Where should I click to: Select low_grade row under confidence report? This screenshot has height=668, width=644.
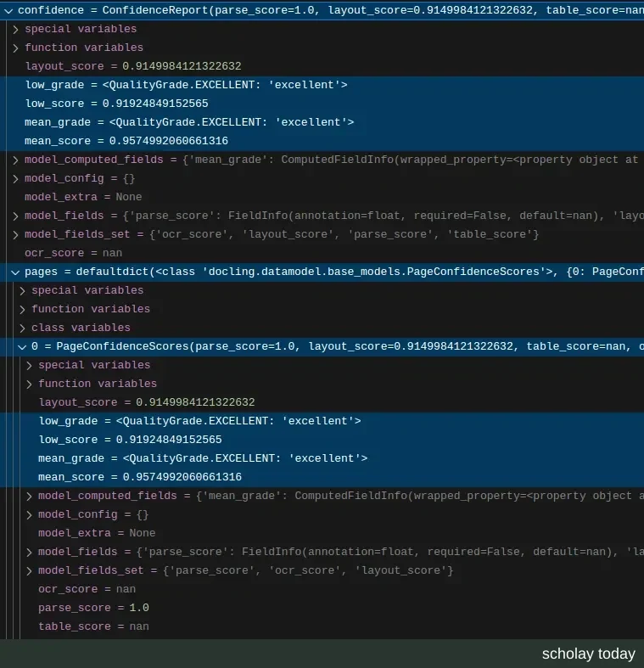coord(322,85)
